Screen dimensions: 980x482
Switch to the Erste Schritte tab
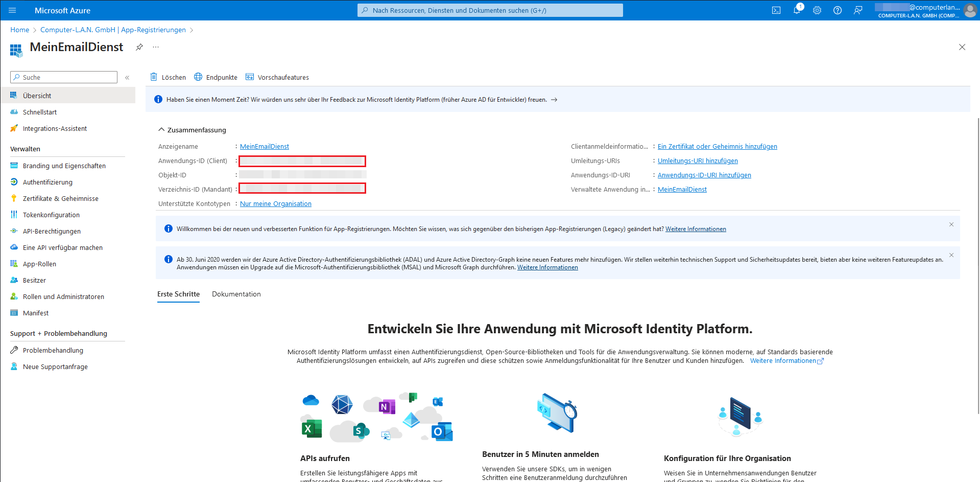tap(178, 294)
